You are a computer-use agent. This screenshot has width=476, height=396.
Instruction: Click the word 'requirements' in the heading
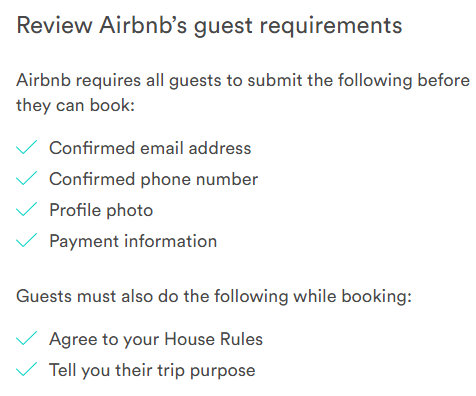[331, 26]
